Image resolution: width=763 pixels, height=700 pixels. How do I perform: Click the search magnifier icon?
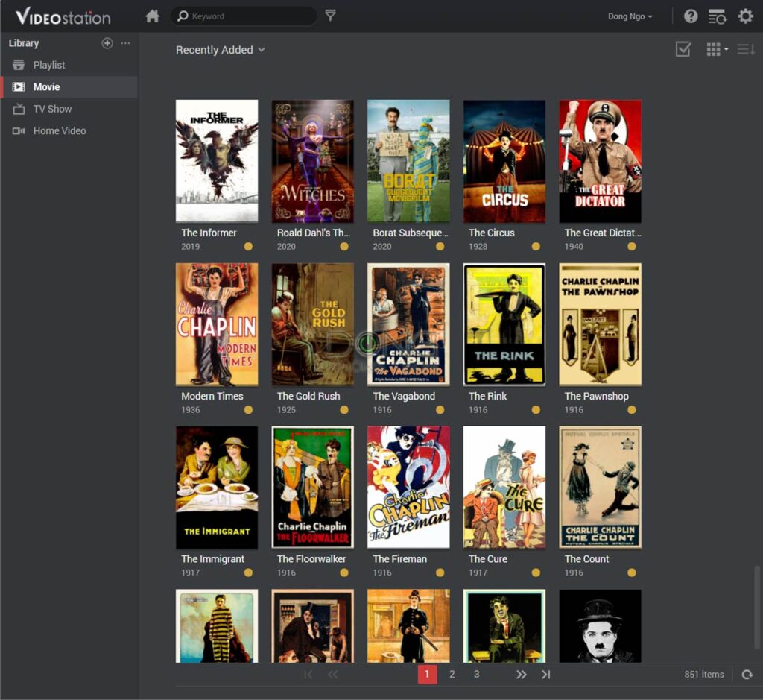(183, 16)
